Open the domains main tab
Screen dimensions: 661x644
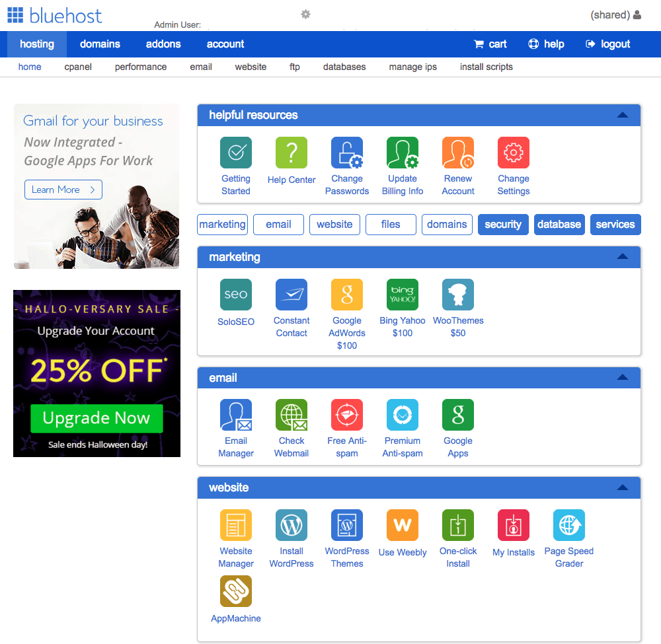(x=100, y=44)
